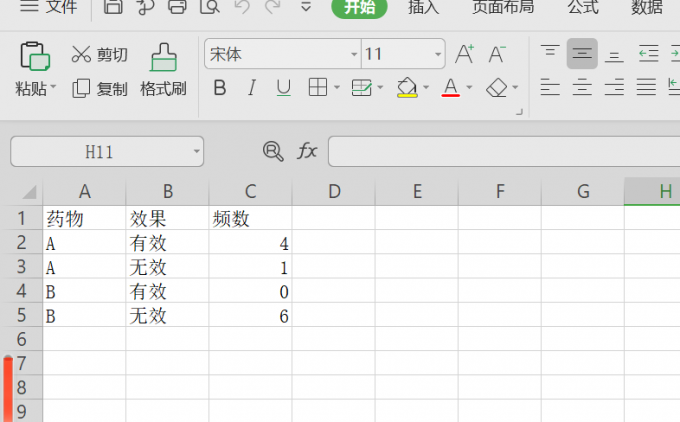
Task: Expand the 粘贴 dropdown arrow
Action: 53,86
